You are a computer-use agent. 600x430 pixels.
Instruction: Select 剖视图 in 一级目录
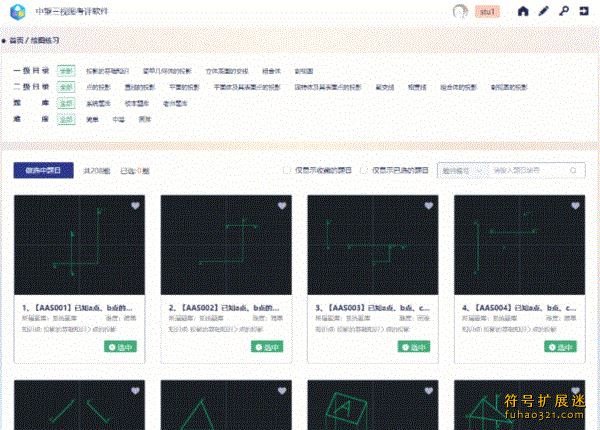[x=304, y=71]
